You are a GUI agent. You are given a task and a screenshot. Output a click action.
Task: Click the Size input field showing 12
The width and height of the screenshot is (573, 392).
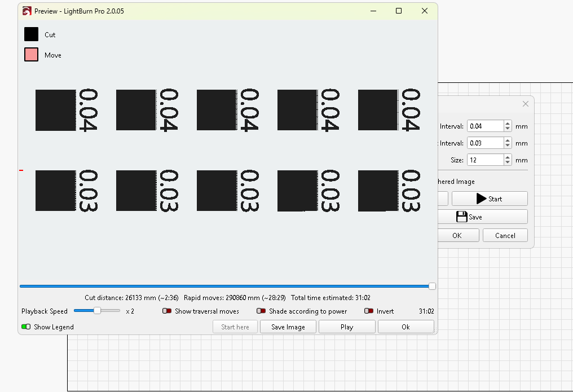point(485,160)
